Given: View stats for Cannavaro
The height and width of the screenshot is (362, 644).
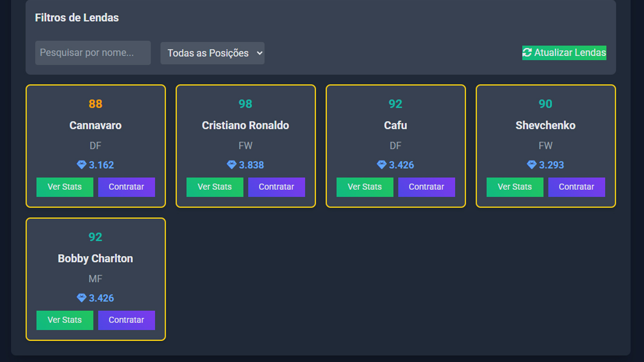Looking at the screenshot, I should (65, 187).
